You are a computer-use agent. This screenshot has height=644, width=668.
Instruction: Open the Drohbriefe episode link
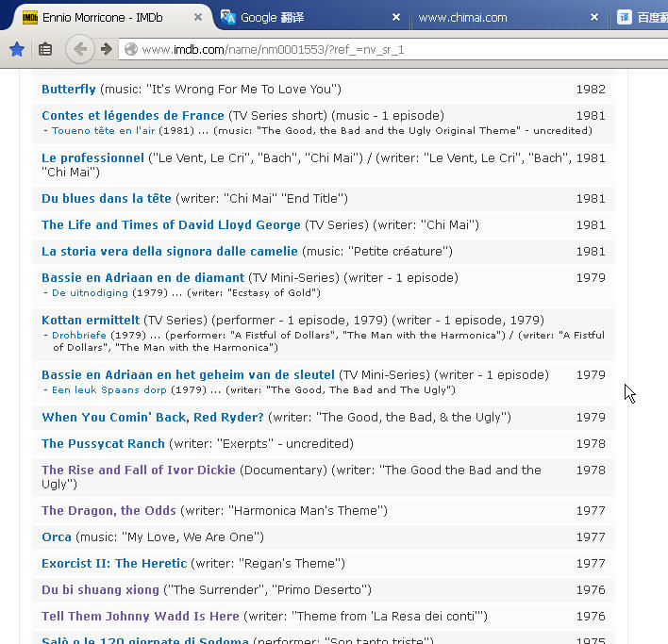tap(79, 336)
